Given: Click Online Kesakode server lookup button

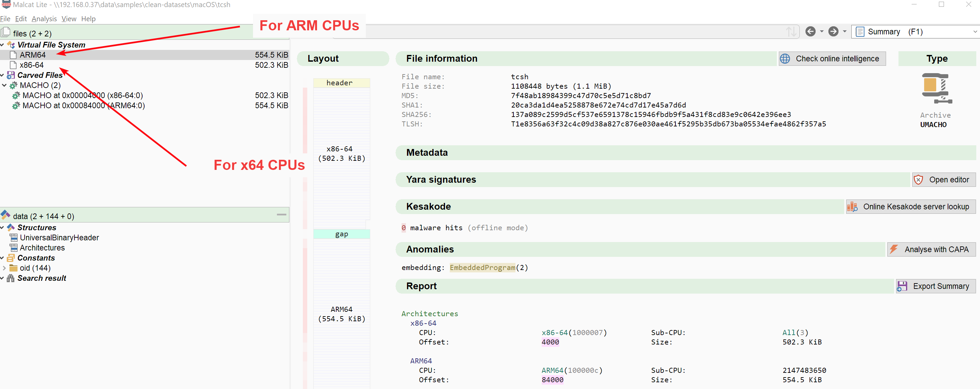Looking at the screenshot, I should tap(911, 207).
